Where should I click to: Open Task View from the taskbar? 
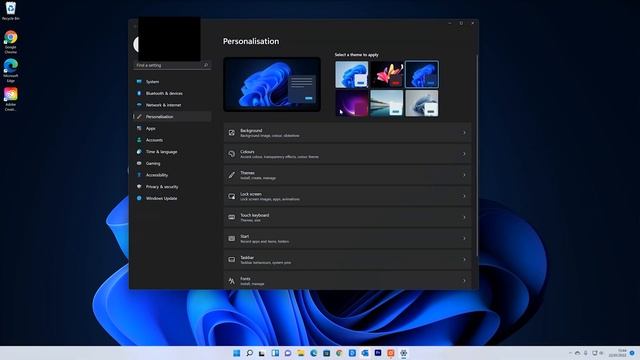pyautogui.click(x=262, y=353)
